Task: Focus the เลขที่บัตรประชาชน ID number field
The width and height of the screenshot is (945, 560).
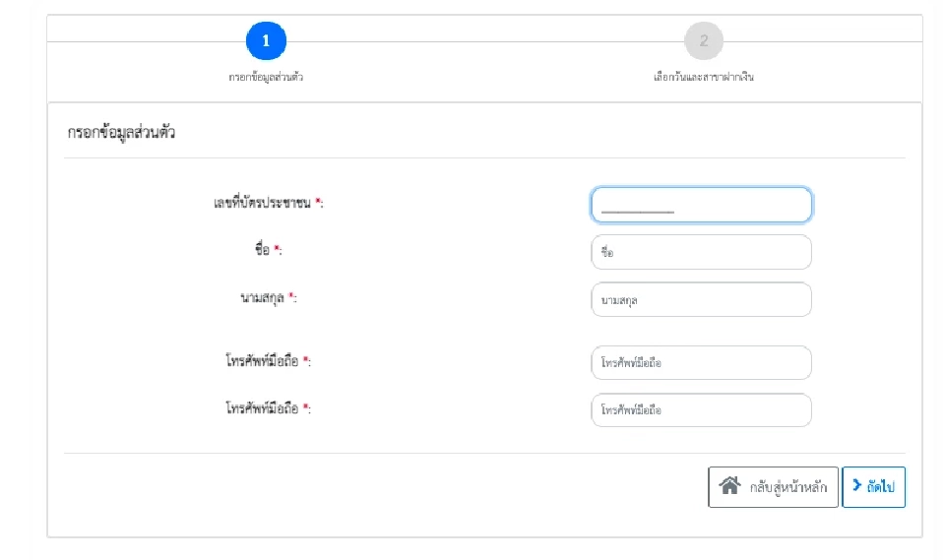Action: pyautogui.click(x=701, y=205)
